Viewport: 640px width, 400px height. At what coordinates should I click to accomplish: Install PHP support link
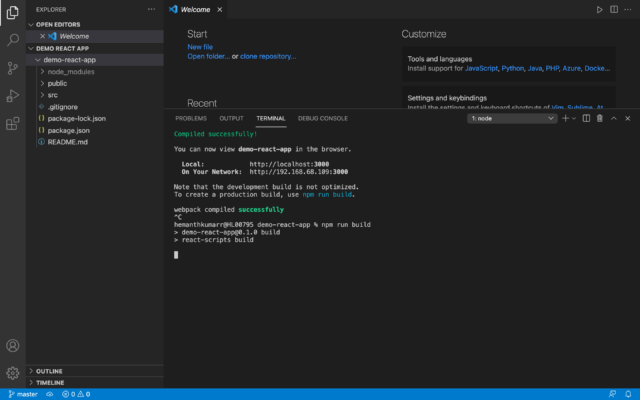click(x=552, y=68)
